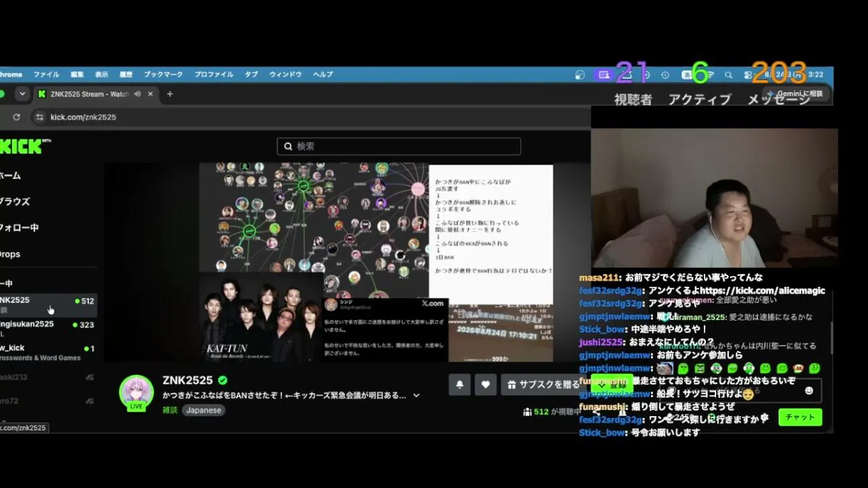Select the channel with 323 viewers
Viewport: 868px width, 488px height.
[48, 329]
